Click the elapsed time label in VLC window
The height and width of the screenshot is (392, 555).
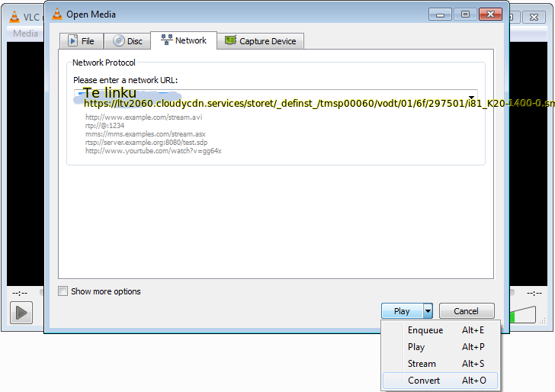(20, 293)
